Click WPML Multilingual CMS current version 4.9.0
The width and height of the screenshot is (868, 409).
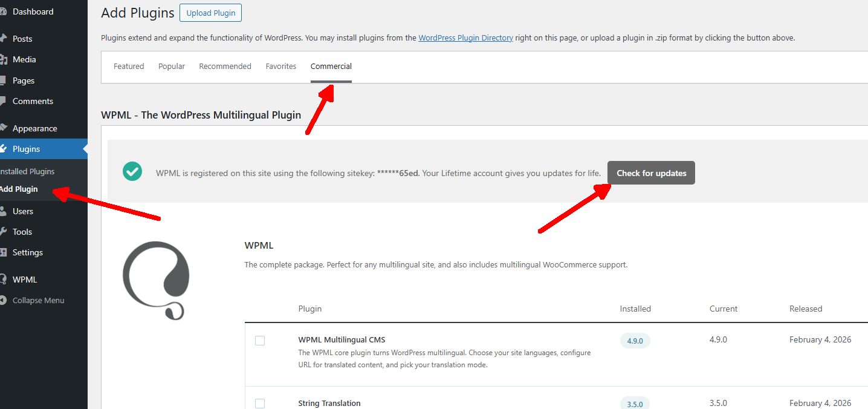point(718,340)
